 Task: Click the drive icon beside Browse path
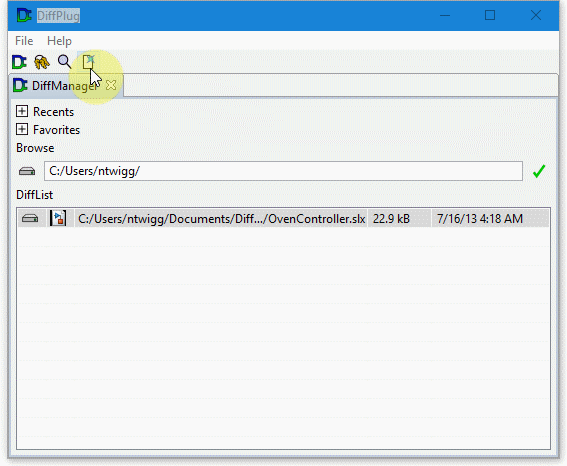(x=27, y=171)
